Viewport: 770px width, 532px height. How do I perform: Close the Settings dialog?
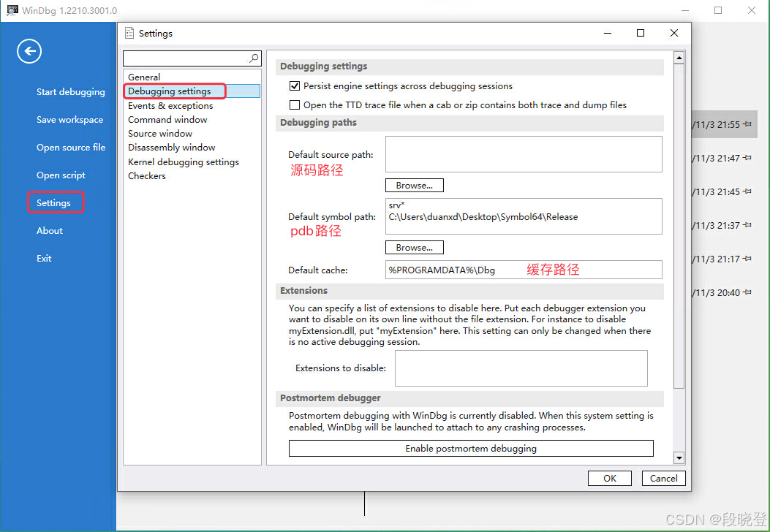pyautogui.click(x=673, y=33)
